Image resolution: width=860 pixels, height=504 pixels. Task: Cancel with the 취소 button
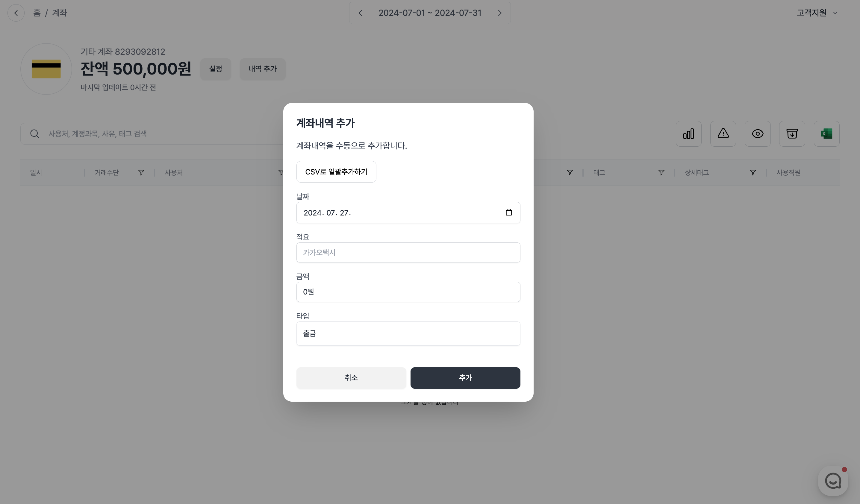tap(351, 378)
